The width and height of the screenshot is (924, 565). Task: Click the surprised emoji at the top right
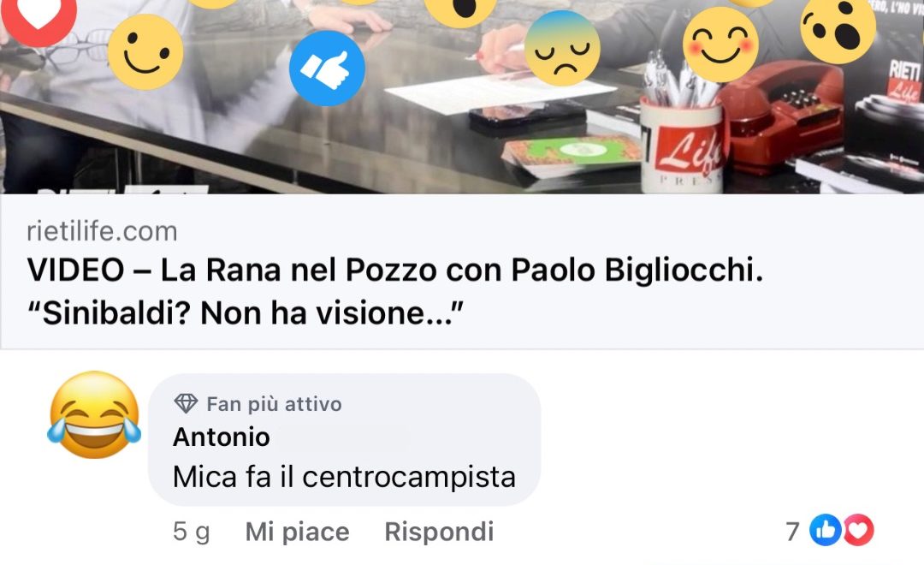[838, 28]
